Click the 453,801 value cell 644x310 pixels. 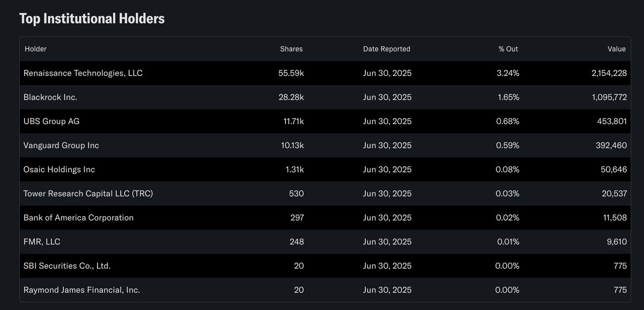pyautogui.click(x=611, y=121)
